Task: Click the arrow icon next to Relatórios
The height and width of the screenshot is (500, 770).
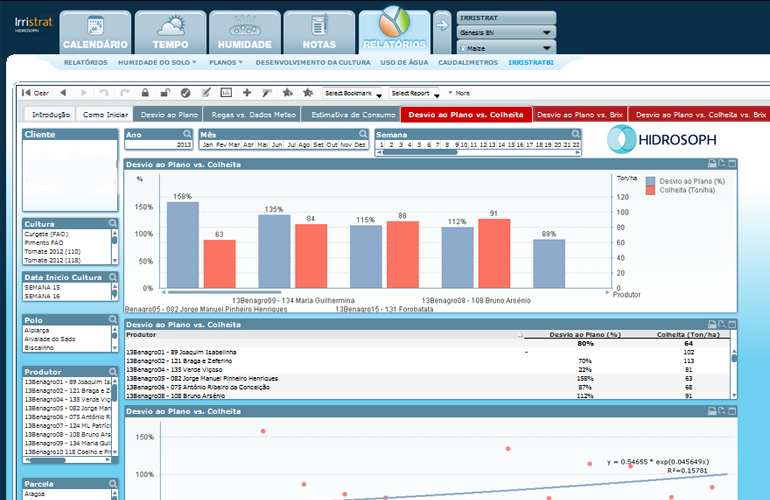Action: pos(441,25)
